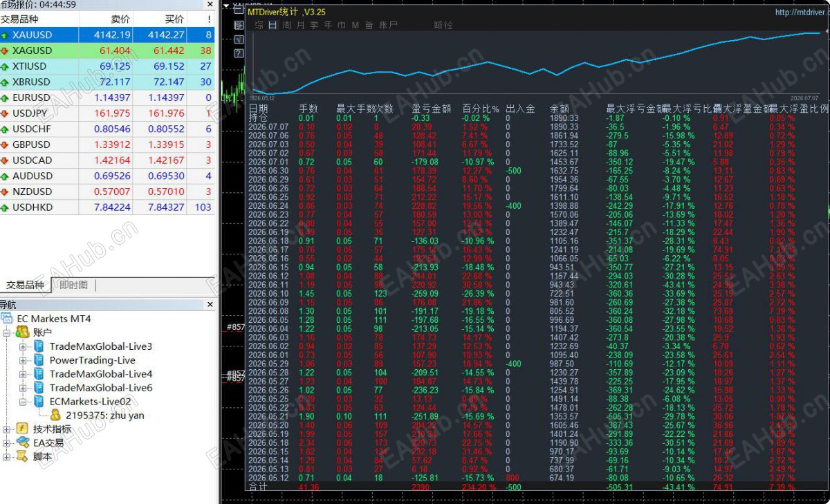Collapse the 账户 accounts tree node
830x504 pixels.
(7, 333)
